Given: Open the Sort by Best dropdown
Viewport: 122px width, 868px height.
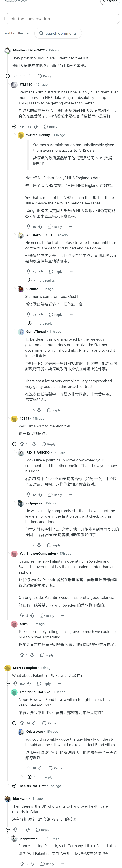Looking at the screenshot, I should (24, 33).
